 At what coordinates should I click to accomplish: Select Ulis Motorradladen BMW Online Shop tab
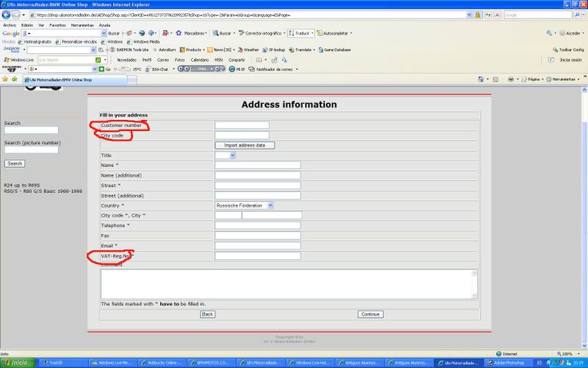point(75,79)
